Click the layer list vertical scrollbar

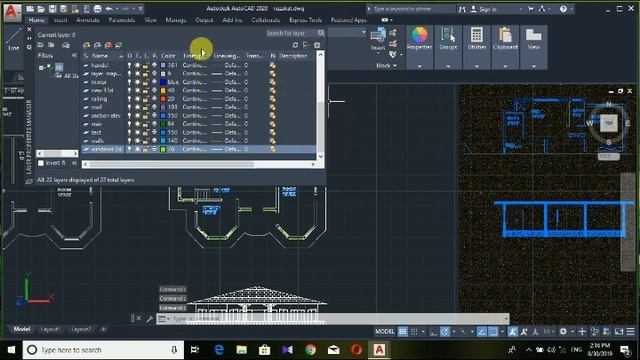click(x=320, y=105)
